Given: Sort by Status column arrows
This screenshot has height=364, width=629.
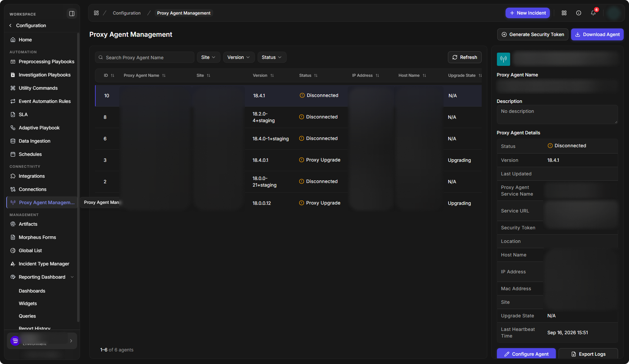Looking at the screenshot, I should [x=316, y=75].
